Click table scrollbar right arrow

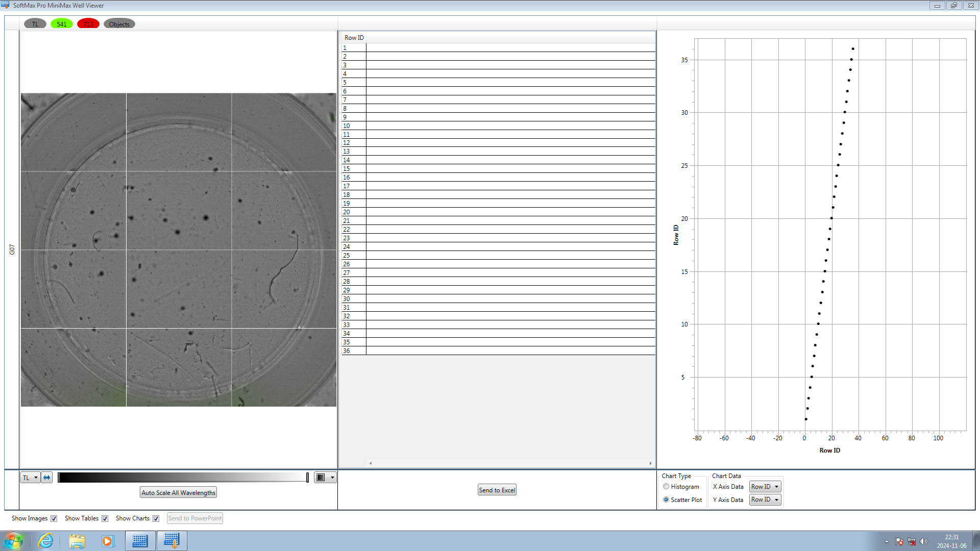[650, 463]
